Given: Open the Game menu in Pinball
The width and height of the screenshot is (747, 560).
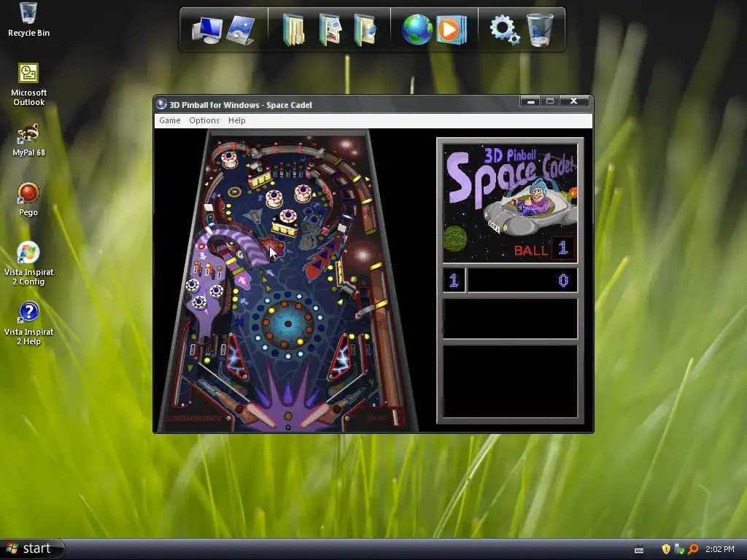Looking at the screenshot, I should click(169, 120).
